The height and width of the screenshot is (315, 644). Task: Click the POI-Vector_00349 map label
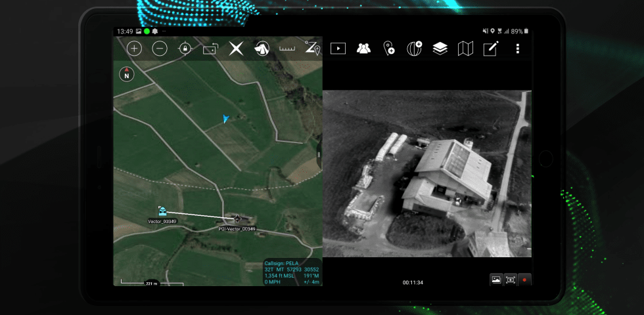[237, 229]
